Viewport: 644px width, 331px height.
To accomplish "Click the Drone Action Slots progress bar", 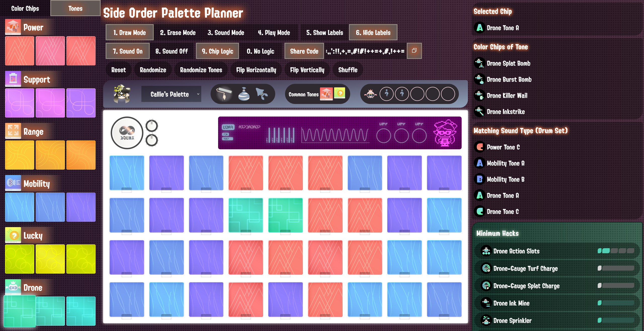I will (616, 251).
